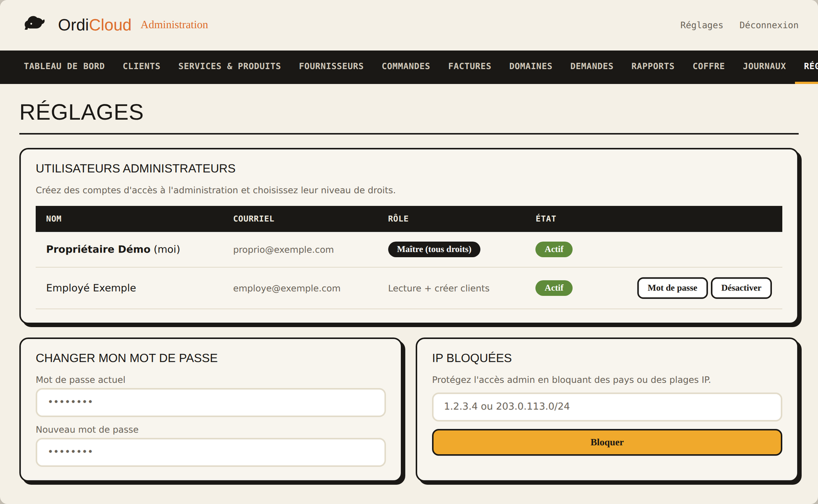Navigate to Fournisseurs

coord(331,66)
